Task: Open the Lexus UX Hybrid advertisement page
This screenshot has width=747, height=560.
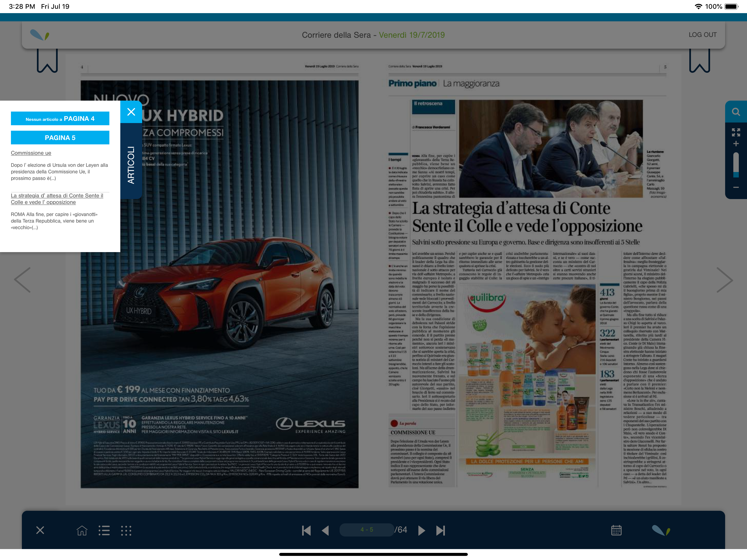Action: point(220,284)
